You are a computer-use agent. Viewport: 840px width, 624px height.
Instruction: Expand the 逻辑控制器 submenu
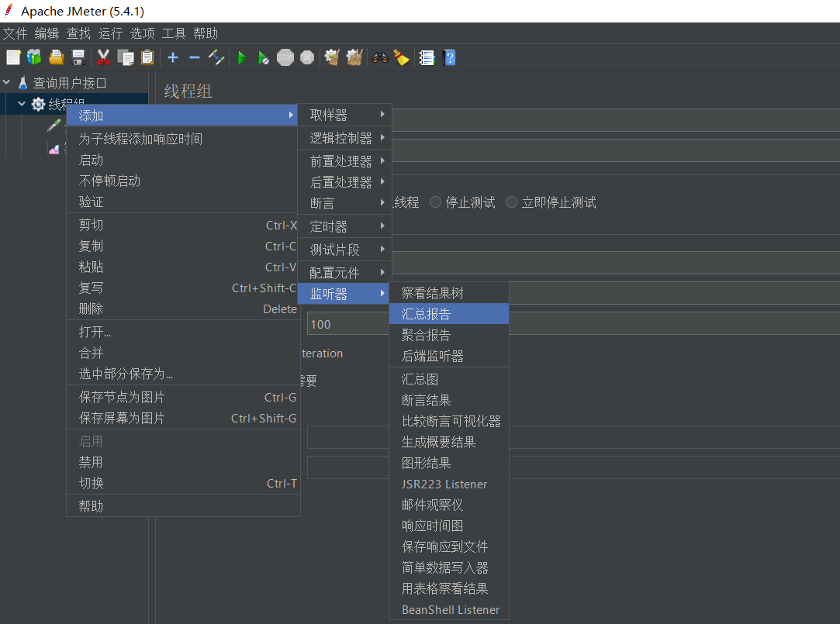tap(345, 138)
